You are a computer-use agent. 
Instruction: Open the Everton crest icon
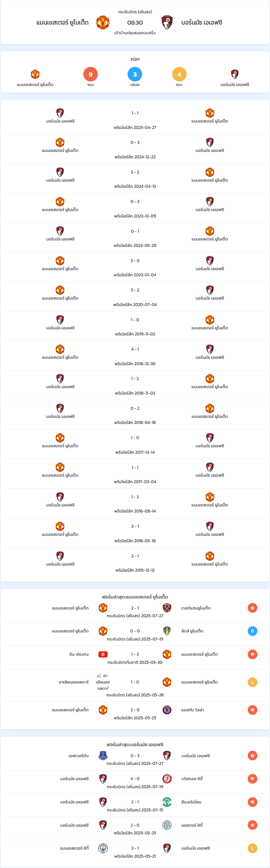click(x=103, y=756)
